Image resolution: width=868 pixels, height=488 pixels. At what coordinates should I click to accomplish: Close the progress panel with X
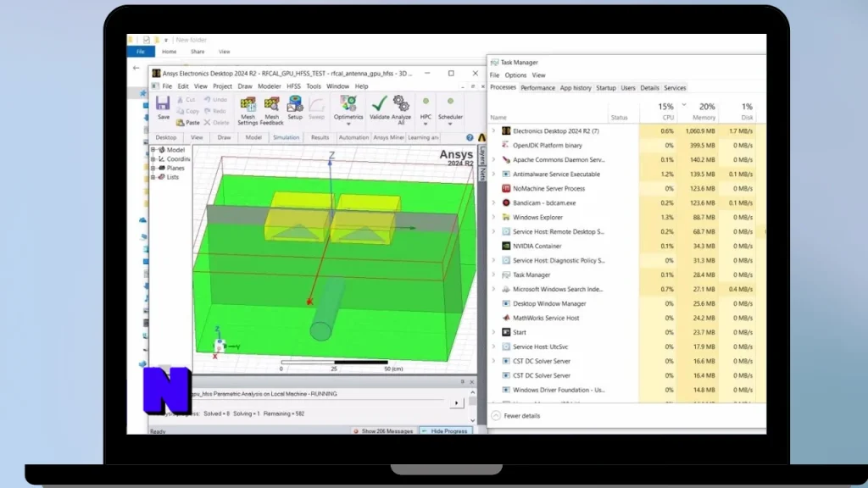pyautogui.click(x=471, y=382)
